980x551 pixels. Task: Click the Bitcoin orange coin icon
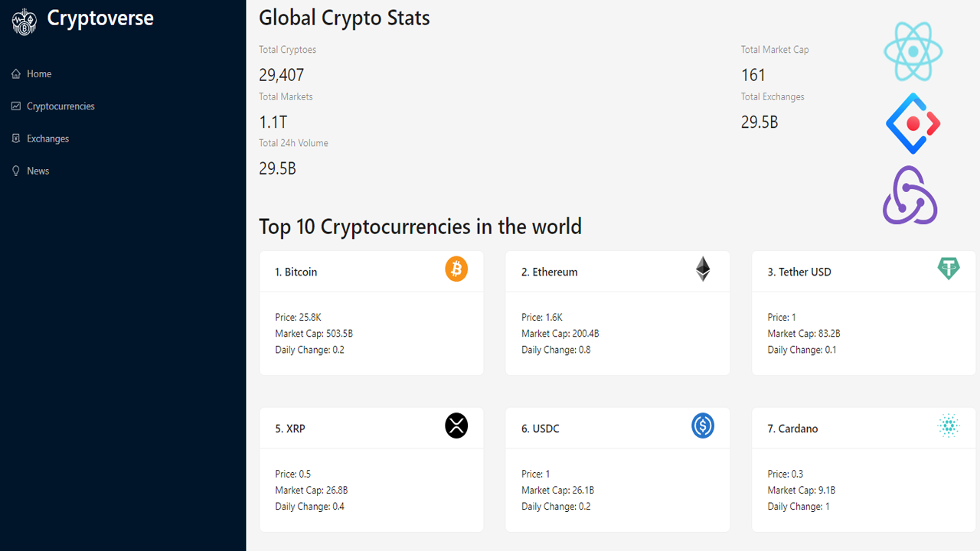click(x=456, y=269)
